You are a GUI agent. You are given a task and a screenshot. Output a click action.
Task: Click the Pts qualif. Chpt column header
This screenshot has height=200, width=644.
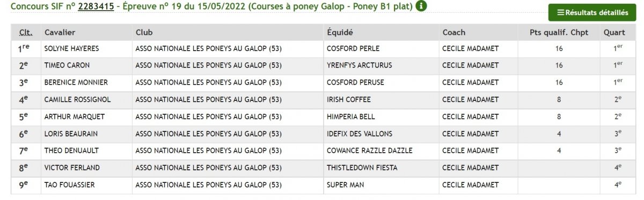pos(559,32)
